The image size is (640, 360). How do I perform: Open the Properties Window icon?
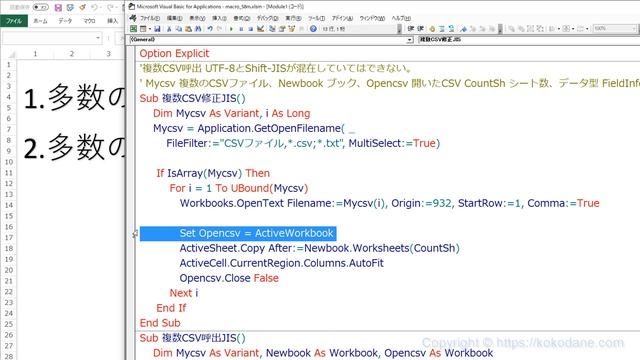coord(282,29)
